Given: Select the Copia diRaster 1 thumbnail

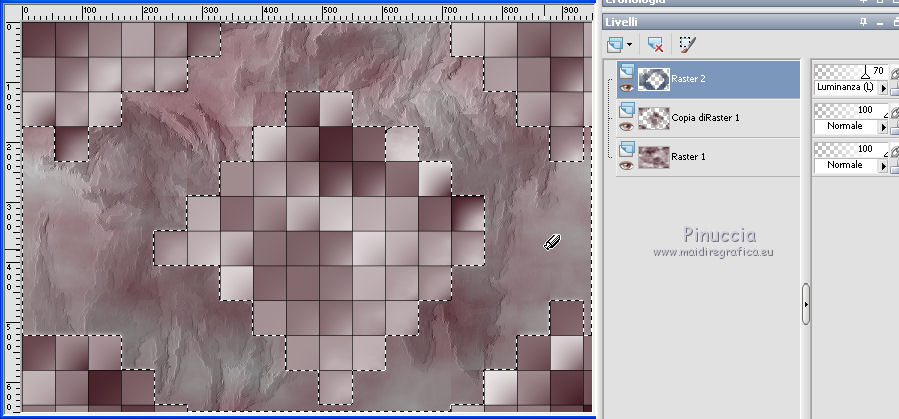Looking at the screenshot, I should [x=654, y=118].
